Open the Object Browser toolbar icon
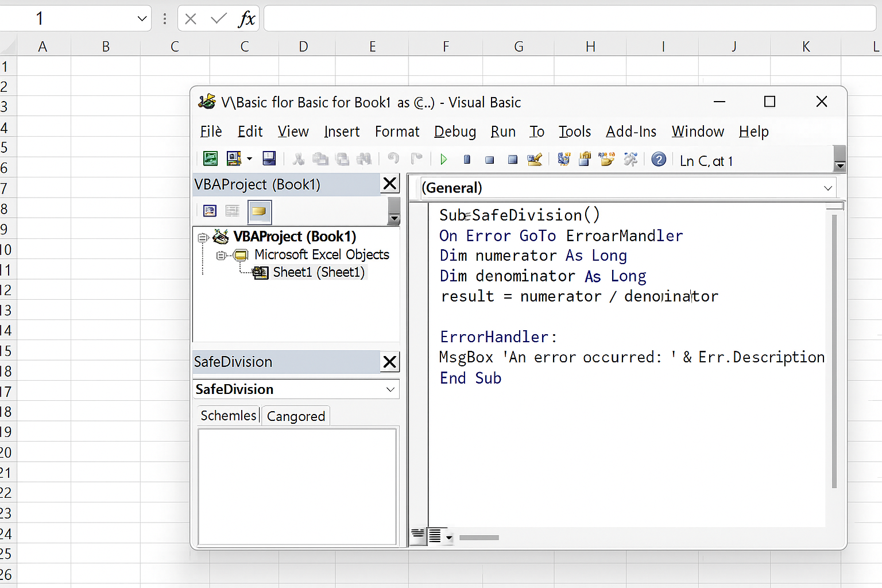 coord(606,159)
